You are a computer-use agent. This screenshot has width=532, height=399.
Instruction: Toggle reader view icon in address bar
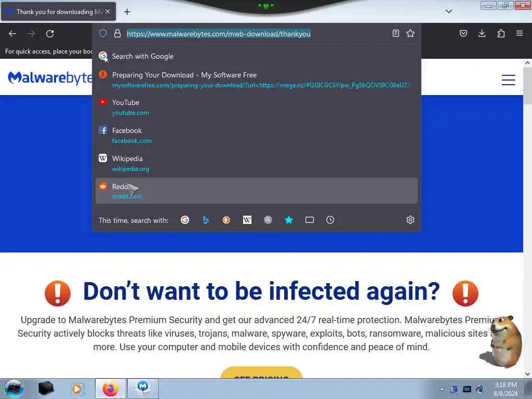395,33
